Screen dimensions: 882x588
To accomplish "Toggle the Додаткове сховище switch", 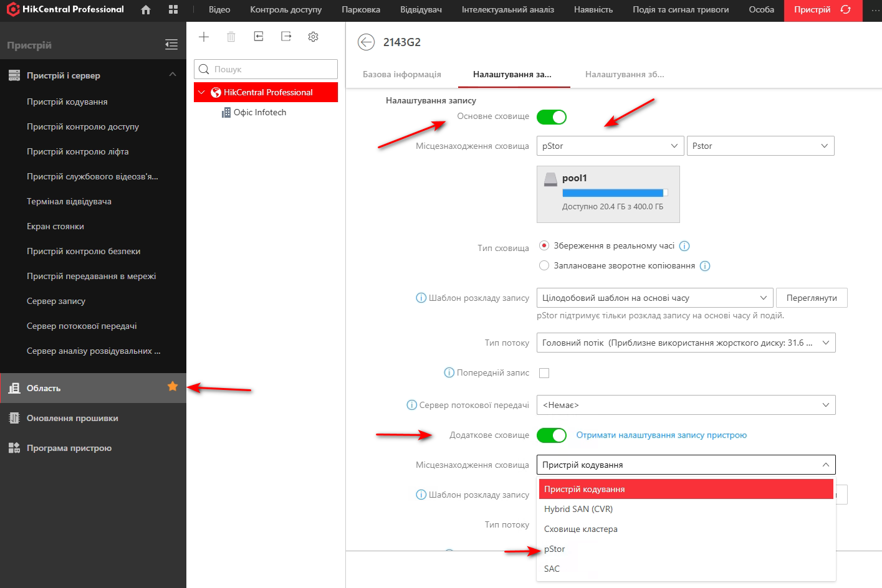I will [x=552, y=435].
